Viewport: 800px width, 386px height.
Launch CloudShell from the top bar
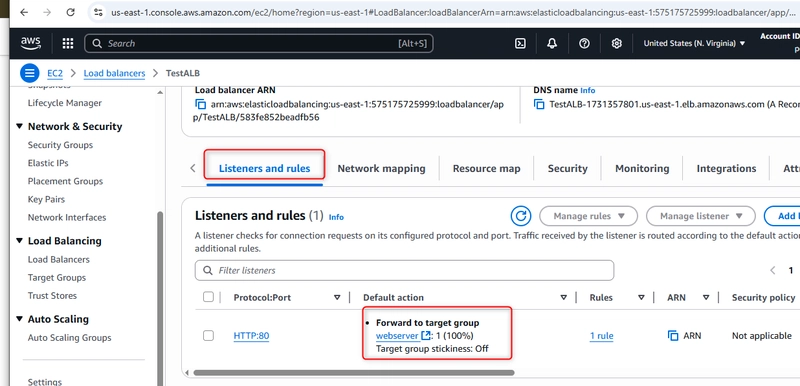pyautogui.click(x=520, y=43)
